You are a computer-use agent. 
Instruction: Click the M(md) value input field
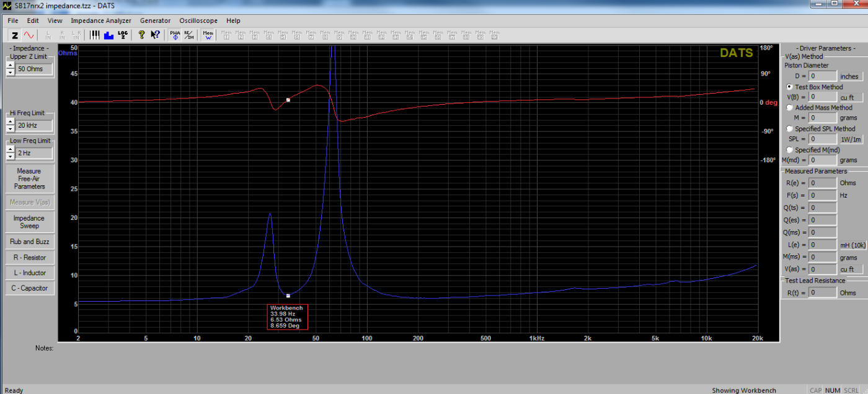pos(822,160)
